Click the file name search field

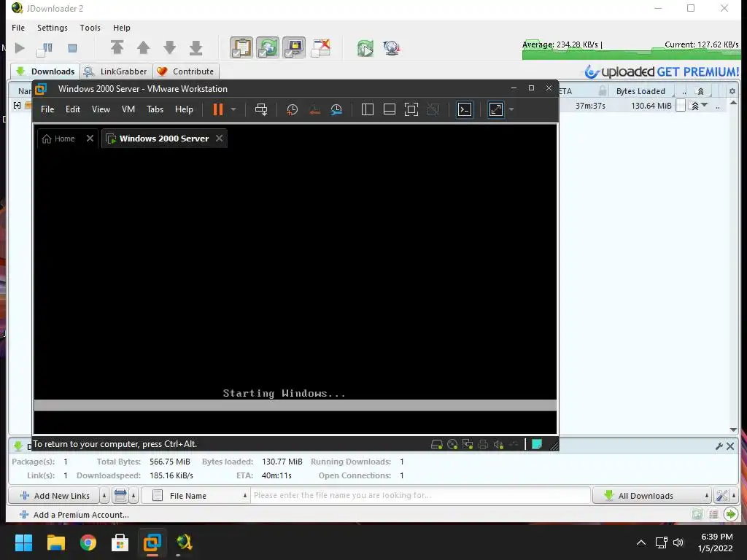[421, 495]
